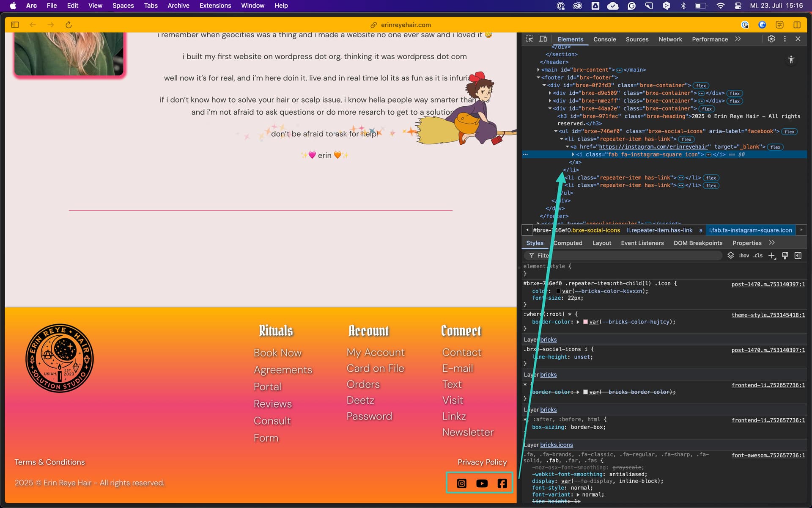Expand the main#brx-content node
Viewport: 812px width, 508px height.
538,70
